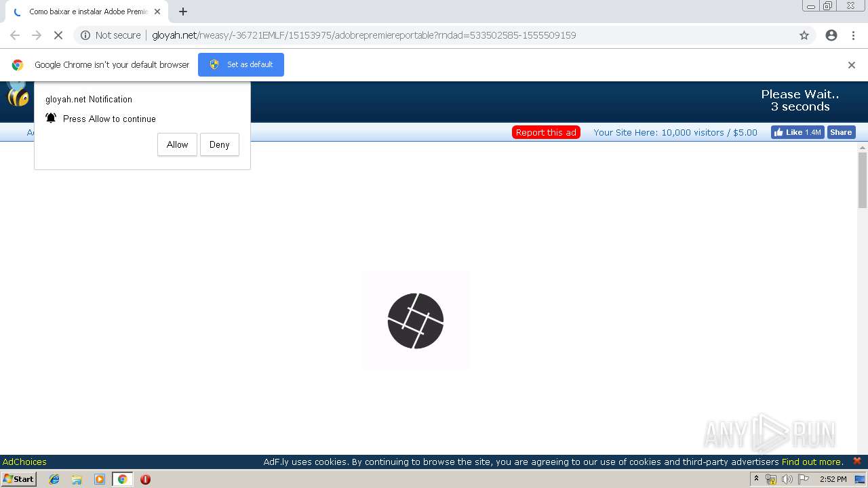Click the Please Wait countdown text
868x488 pixels.
pos(800,100)
